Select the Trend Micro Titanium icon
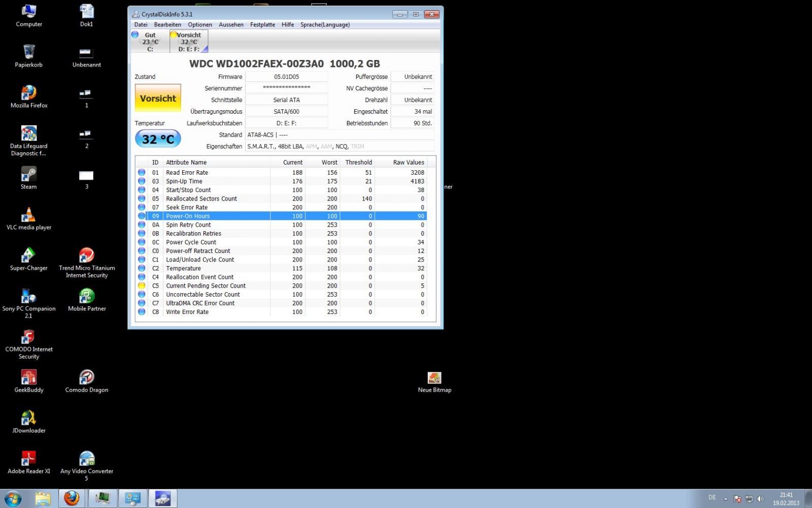 tap(87, 263)
